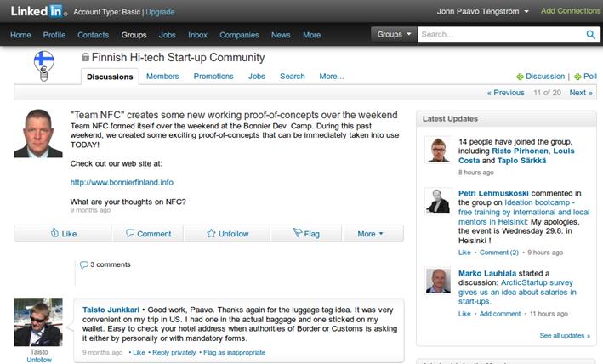603x364 pixels.
Task: Click Petri Lehmuskoski's profile photo
Action: (x=438, y=201)
